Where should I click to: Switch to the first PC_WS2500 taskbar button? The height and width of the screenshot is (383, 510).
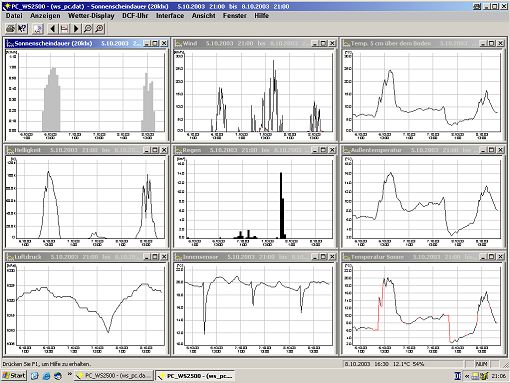pos(113,376)
